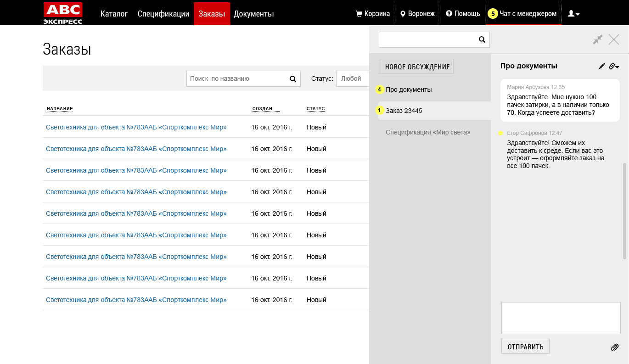Image resolution: width=629 pixels, height=364 pixels.
Task: Click the yellow badge 4 beside Про документы
Action: (x=379, y=90)
